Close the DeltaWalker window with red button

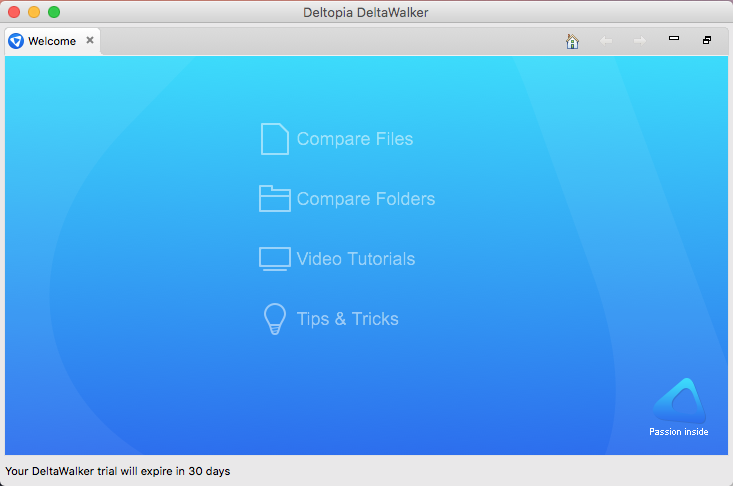tap(14, 12)
